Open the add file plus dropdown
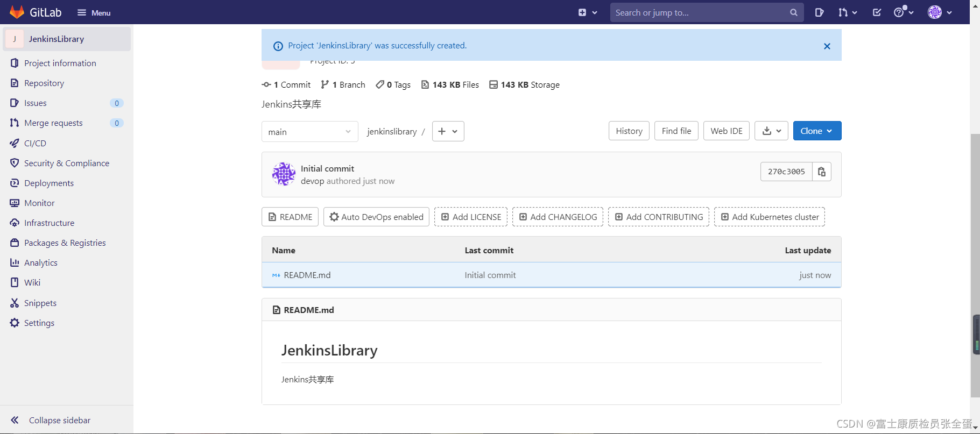The width and height of the screenshot is (980, 434). [x=448, y=131]
